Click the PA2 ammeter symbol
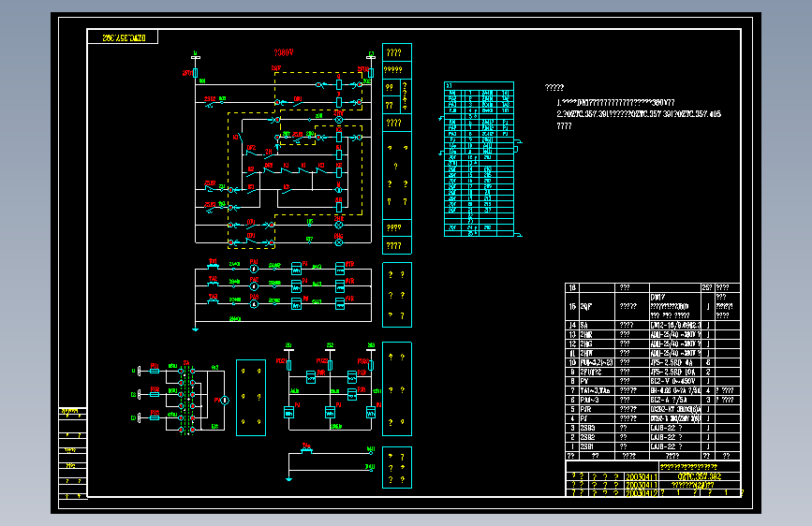812x526 pixels. pos(254,286)
